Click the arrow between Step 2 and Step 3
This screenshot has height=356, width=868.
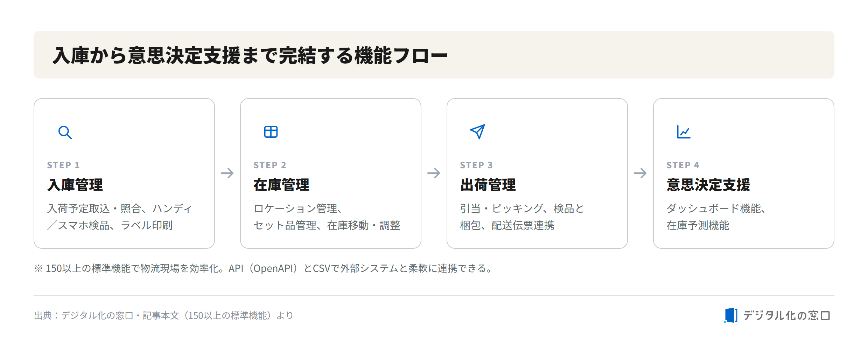[x=434, y=173]
